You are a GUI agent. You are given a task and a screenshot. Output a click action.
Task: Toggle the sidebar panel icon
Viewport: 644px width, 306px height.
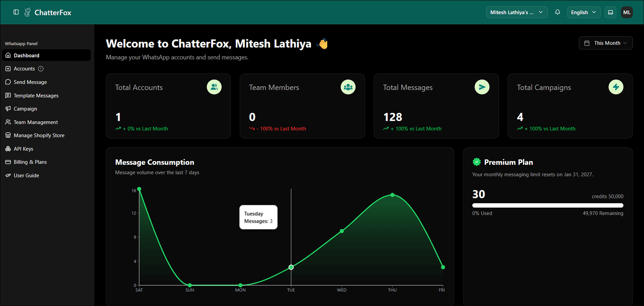(16, 12)
